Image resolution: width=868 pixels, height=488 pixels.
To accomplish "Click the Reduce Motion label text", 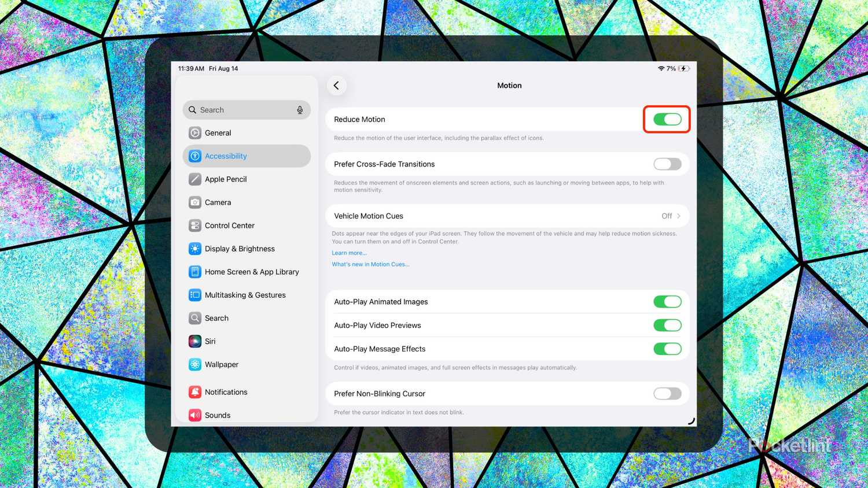I will click(x=359, y=119).
